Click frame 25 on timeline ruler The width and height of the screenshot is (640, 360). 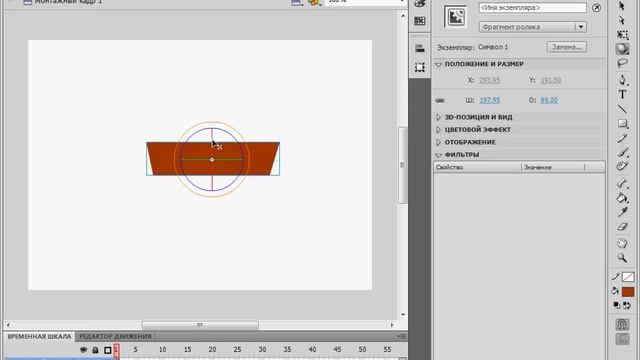pos(237,350)
